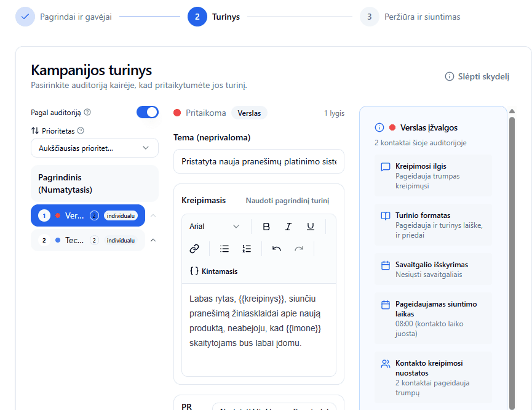Turn off the Pagal auditoriją switch
The width and height of the screenshot is (532, 410).
coord(147,112)
